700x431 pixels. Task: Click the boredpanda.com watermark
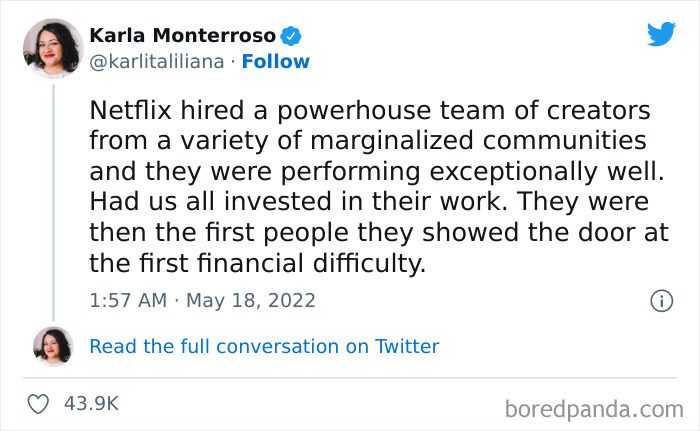pyautogui.click(x=593, y=408)
